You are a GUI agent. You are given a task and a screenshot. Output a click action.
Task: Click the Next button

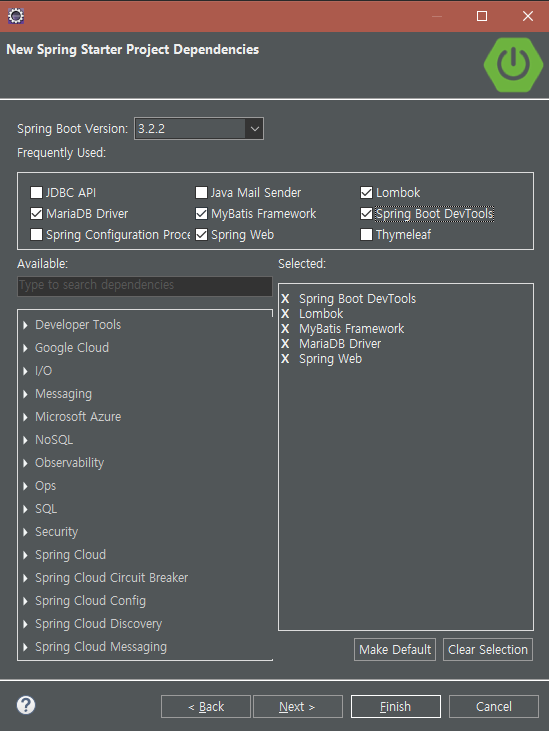pos(298,707)
